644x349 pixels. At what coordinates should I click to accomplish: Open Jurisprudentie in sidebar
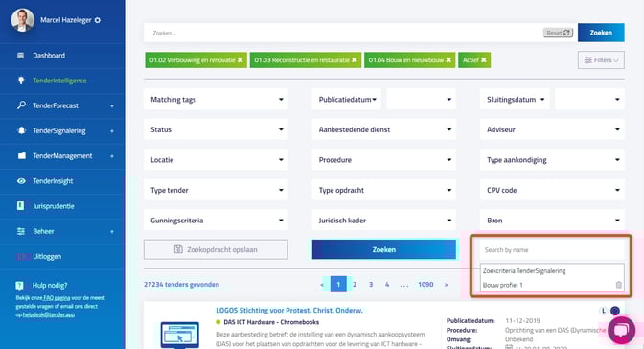click(54, 206)
